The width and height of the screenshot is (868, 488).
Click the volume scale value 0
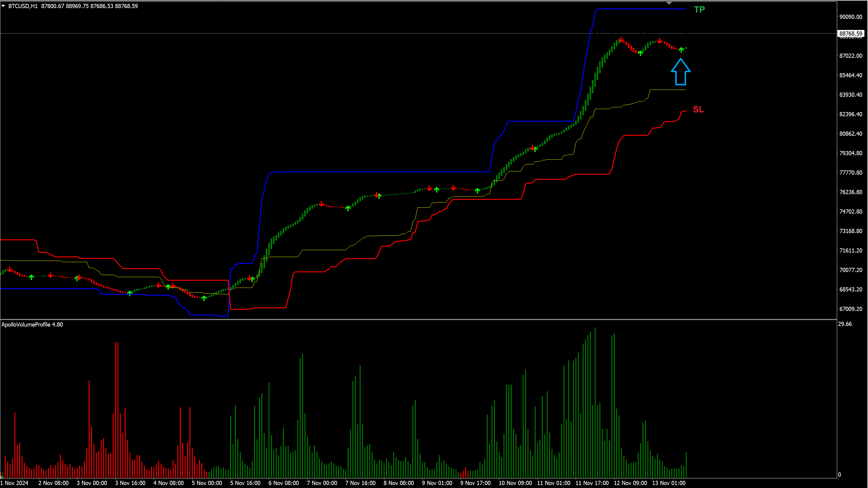(839, 475)
